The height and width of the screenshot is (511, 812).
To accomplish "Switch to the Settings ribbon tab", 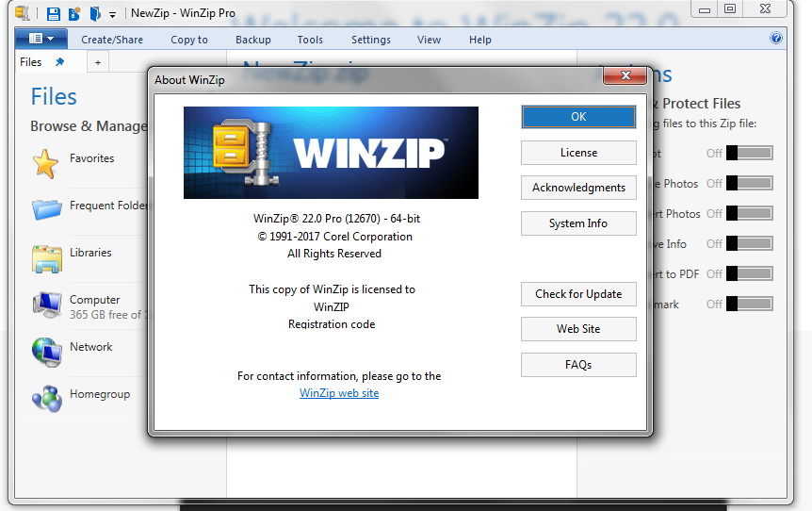I will click(371, 40).
